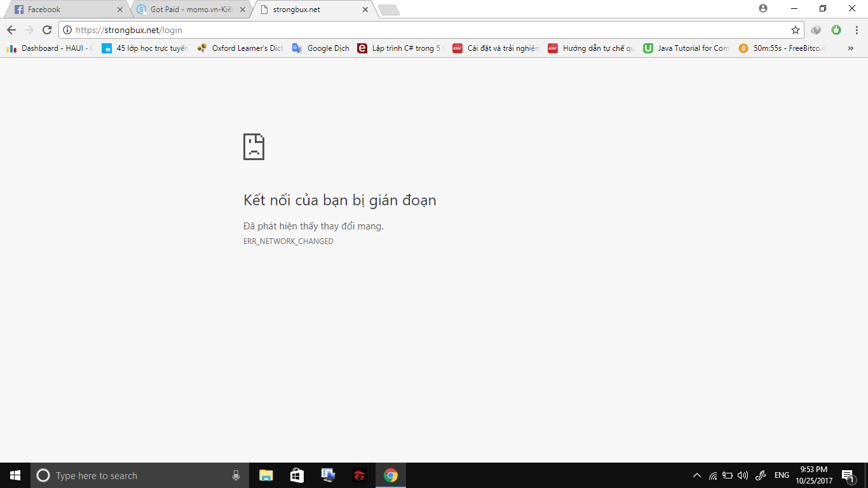Open the Java Tutorial bookmark
Viewport: 868px width, 488px height.
coord(686,48)
